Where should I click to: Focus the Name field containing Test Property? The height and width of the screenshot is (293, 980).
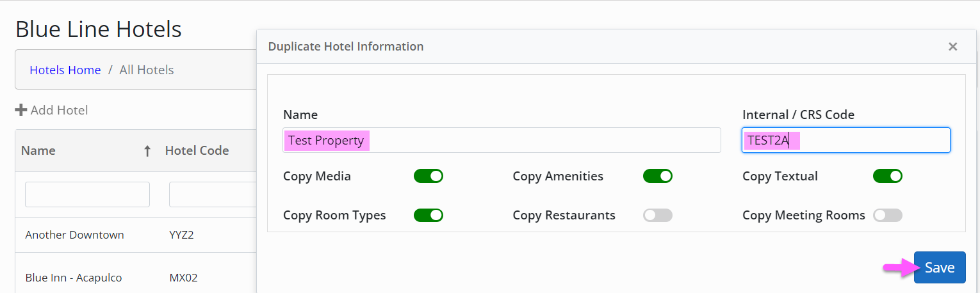(502, 140)
